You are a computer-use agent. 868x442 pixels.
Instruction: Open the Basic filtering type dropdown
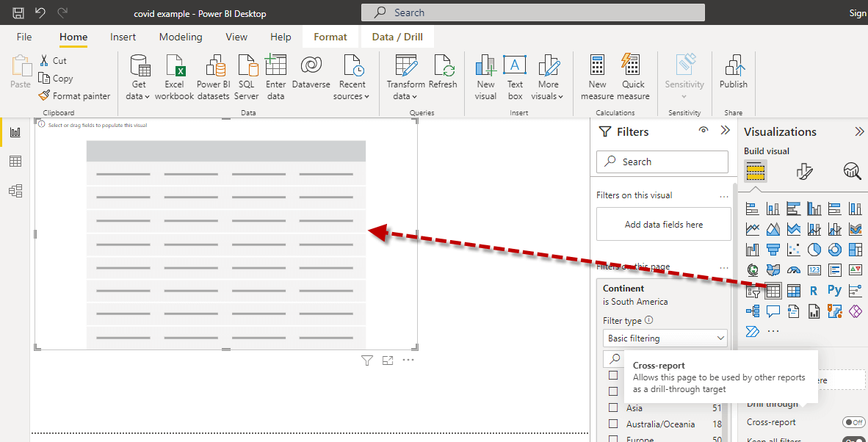[x=665, y=338]
